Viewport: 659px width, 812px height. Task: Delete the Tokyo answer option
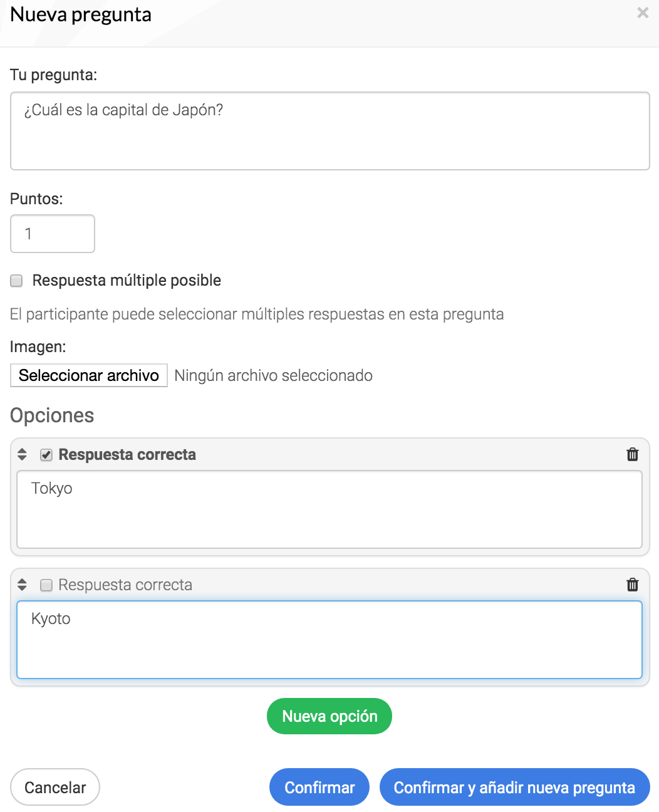(633, 454)
